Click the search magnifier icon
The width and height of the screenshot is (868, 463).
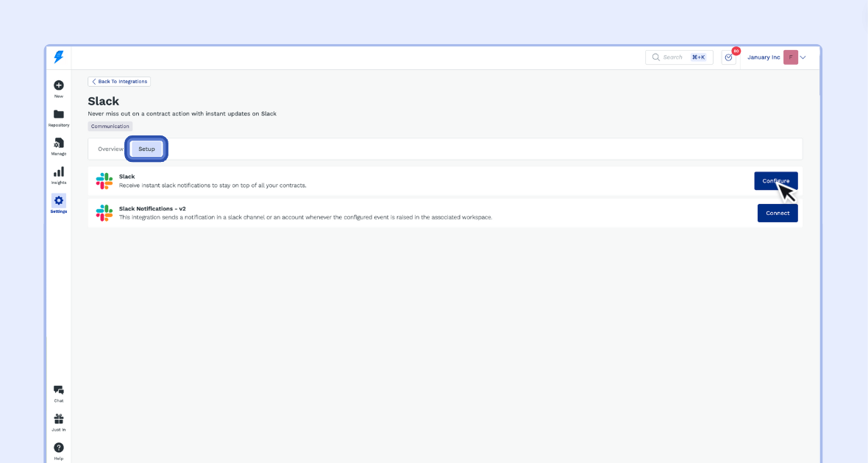point(656,57)
